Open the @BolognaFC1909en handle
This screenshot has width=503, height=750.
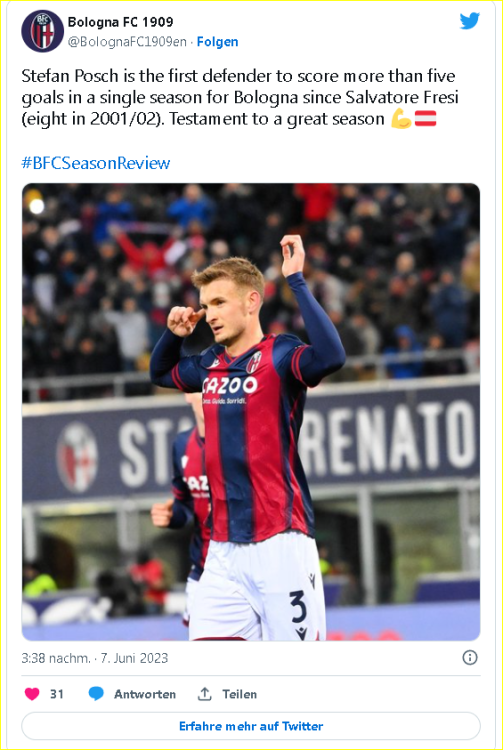pos(127,42)
